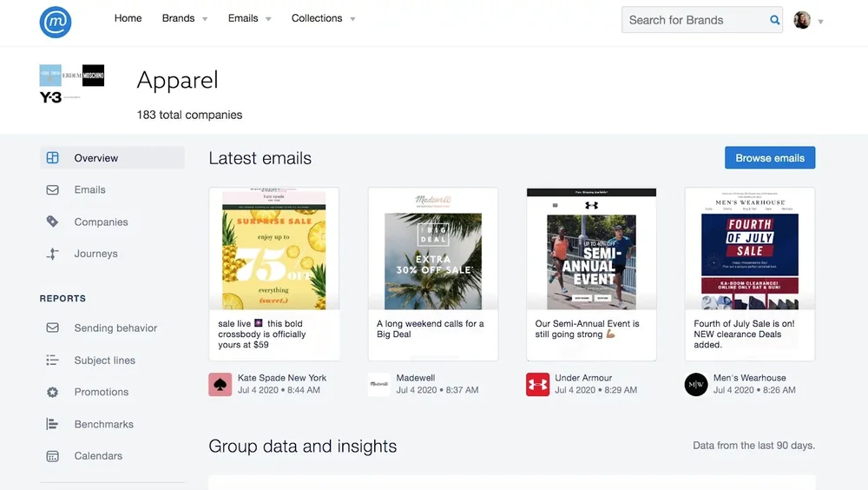The height and width of the screenshot is (490, 868).
Task: Click the Men's Wearhouse MW logo
Action: tap(696, 384)
